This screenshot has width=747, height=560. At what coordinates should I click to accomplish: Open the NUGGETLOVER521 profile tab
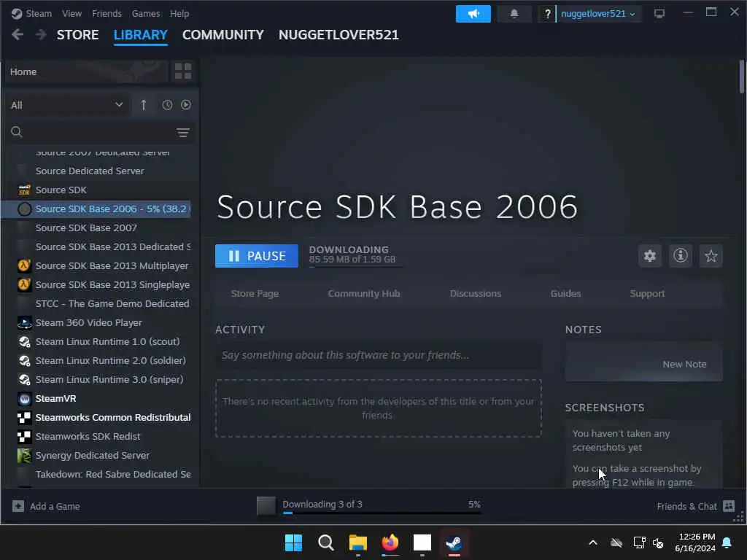(338, 35)
